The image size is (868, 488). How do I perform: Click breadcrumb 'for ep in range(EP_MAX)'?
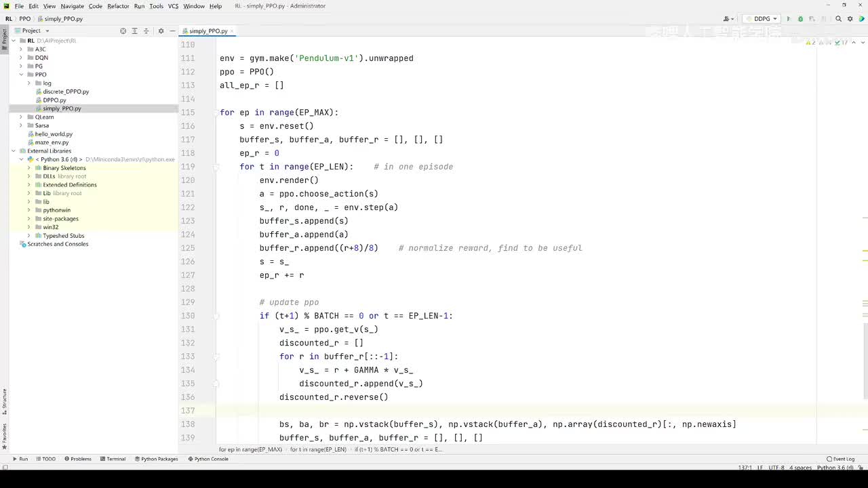point(250,449)
